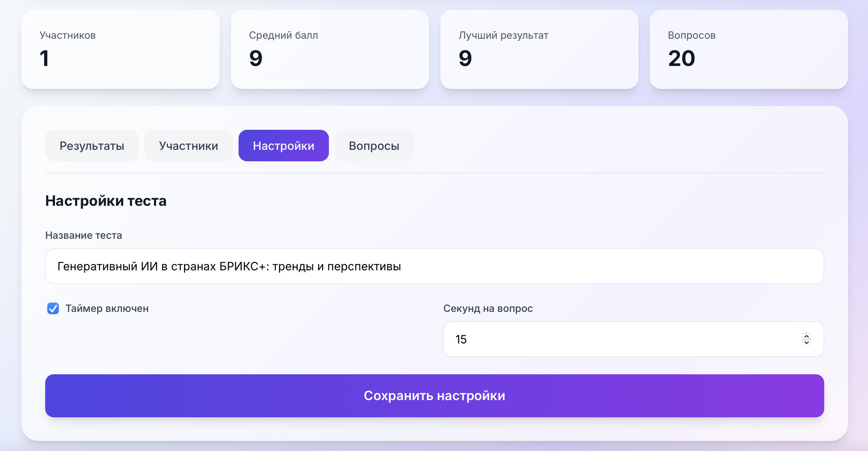Image resolution: width=868 pixels, height=451 pixels.
Task: Switch to the Вопросы tab
Action: point(374,146)
